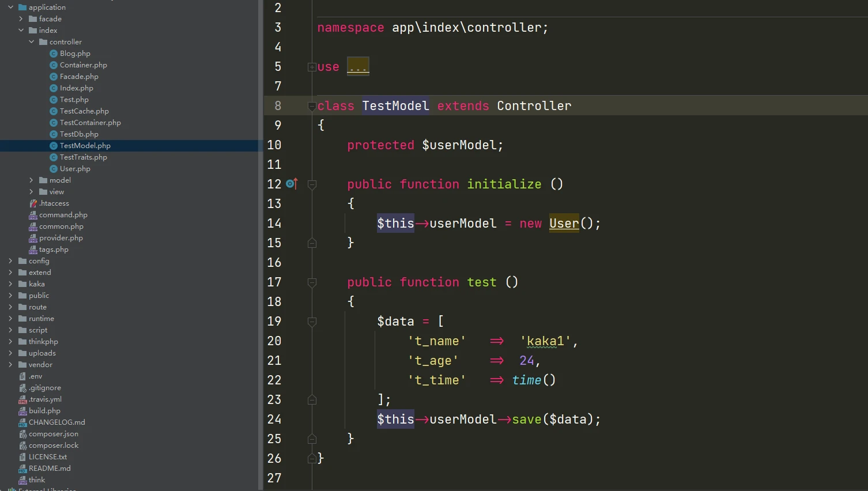Image resolution: width=868 pixels, height=491 pixels.
Task: Fold the test function at line 17
Action: [x=312, y=282]
